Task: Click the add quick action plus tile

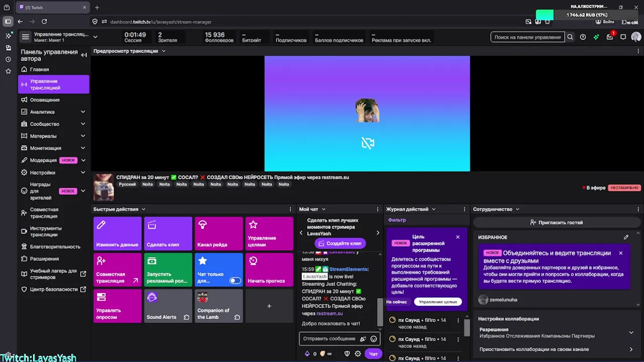Action: (x=269, y=306)
